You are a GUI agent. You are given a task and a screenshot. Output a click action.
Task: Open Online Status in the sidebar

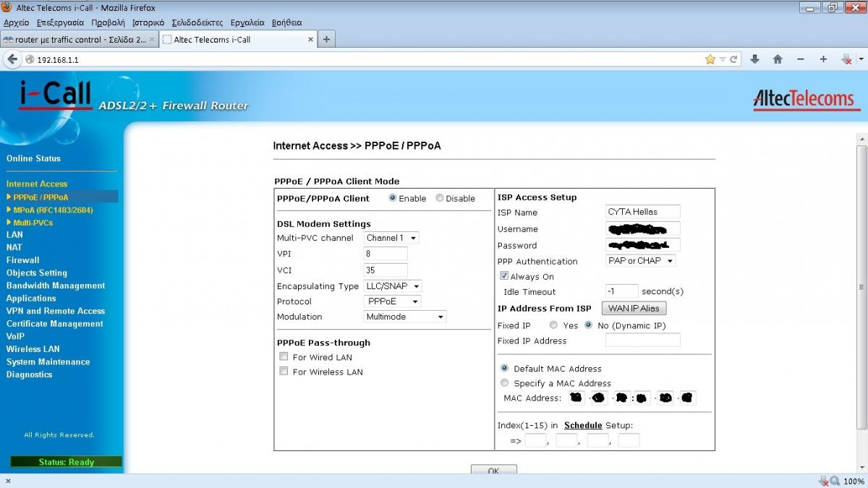(x=33, y=158)
